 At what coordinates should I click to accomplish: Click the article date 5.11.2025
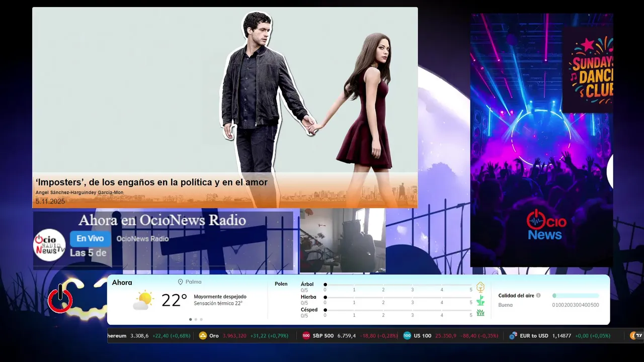pyautogui.click(x=50, y=201)
